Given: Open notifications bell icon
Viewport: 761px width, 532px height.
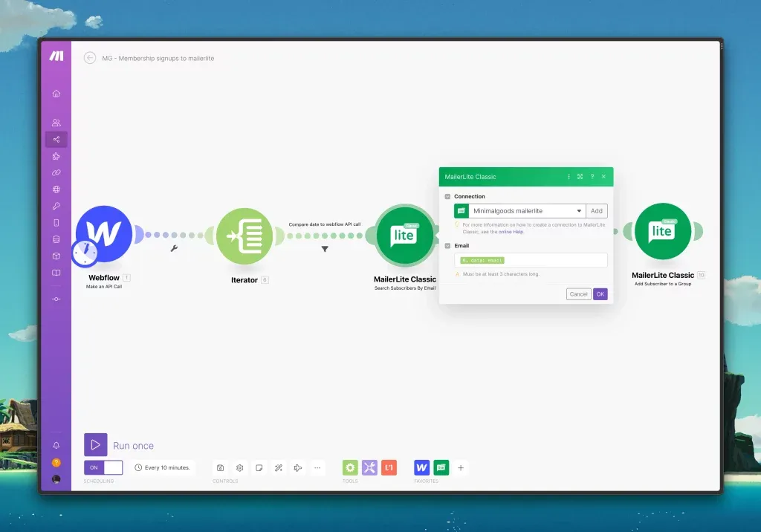Looking at the screenshot, I should pyautogui.click(x=56, y=445).
